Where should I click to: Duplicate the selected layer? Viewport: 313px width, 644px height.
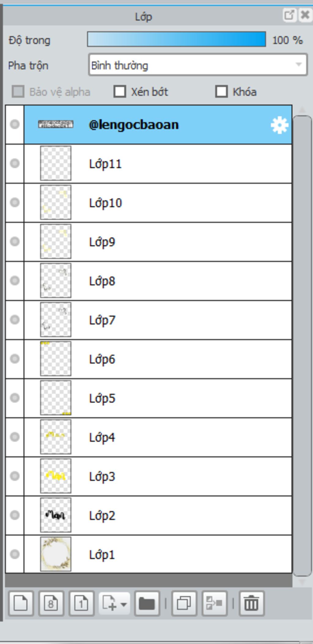(184, 603)
